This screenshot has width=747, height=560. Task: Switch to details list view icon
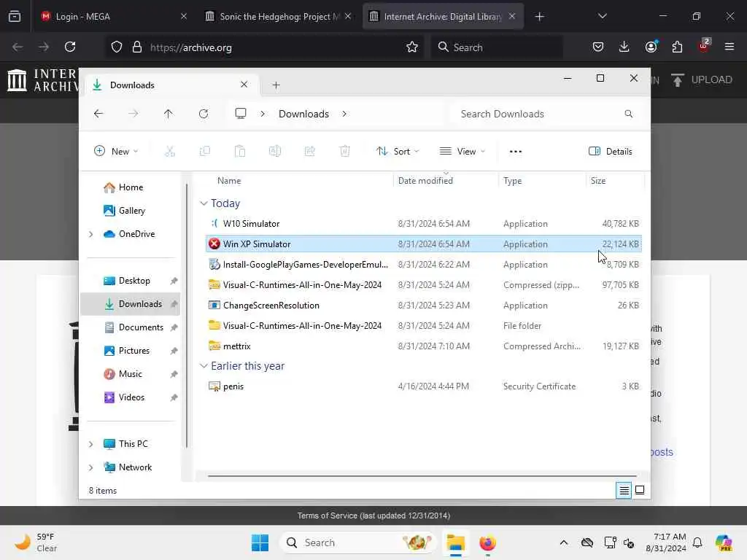pos(624,490)
